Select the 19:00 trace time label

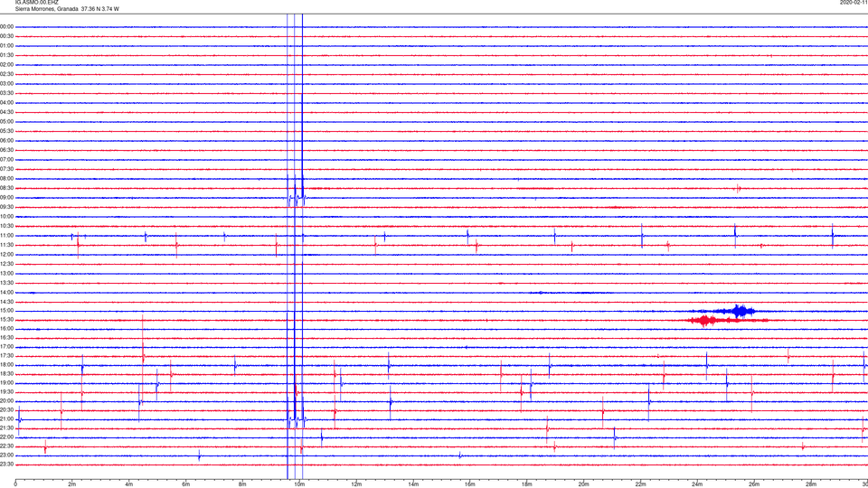point(7,383)
